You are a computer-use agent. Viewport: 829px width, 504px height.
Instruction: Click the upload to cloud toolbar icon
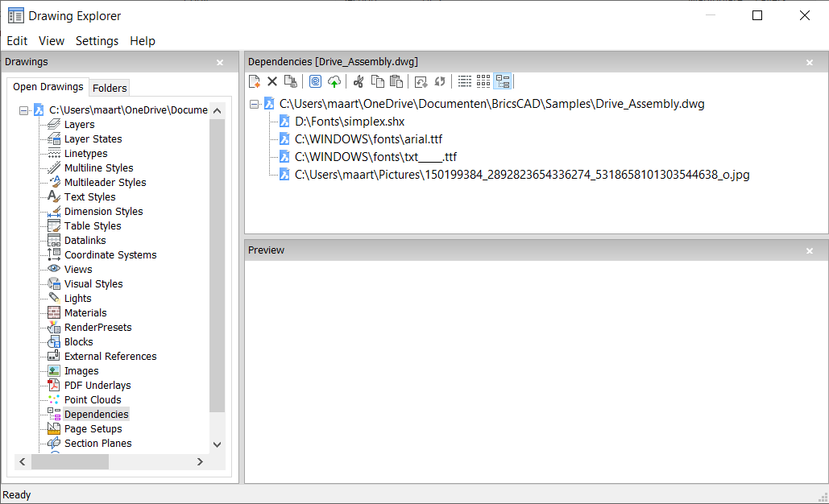[334, 81]
